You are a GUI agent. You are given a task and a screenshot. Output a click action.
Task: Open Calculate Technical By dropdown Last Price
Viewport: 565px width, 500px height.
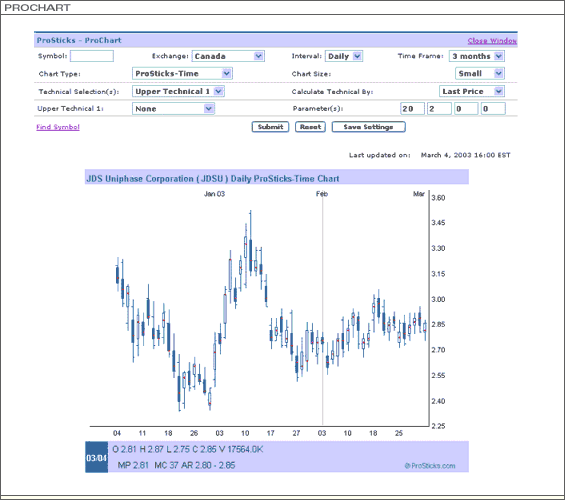point(472,91)
